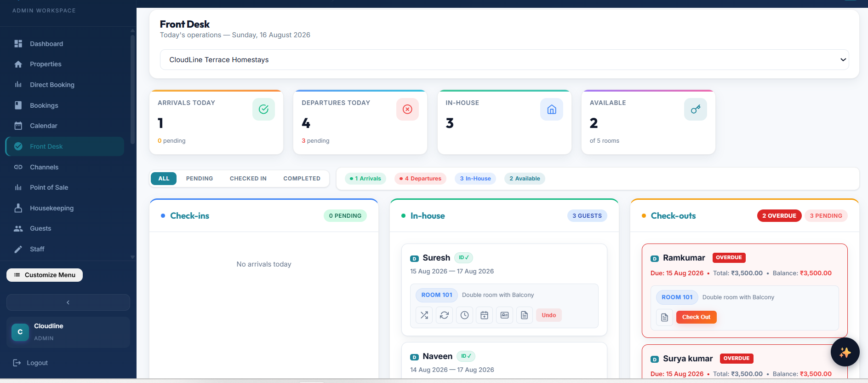Screen dimensions: 868x383
Task: Click the Calendar sidebar icon
Action: tap(18, 126)
